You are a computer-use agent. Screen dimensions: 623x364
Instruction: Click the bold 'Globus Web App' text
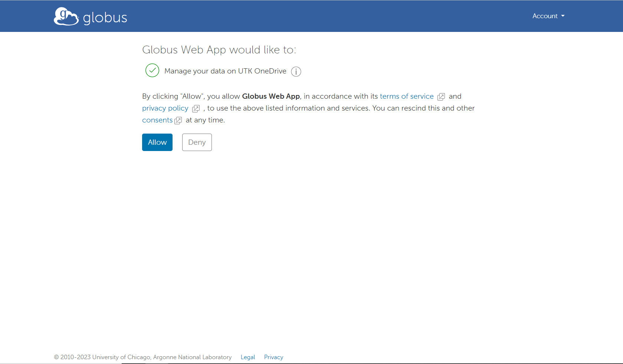[270, 96]
